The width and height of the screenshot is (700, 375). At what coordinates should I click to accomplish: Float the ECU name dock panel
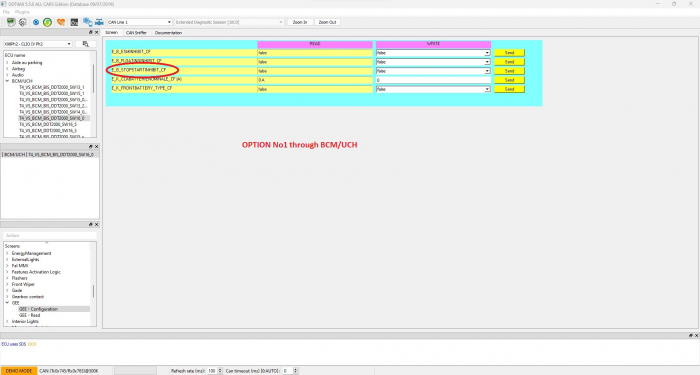point(91,33)
